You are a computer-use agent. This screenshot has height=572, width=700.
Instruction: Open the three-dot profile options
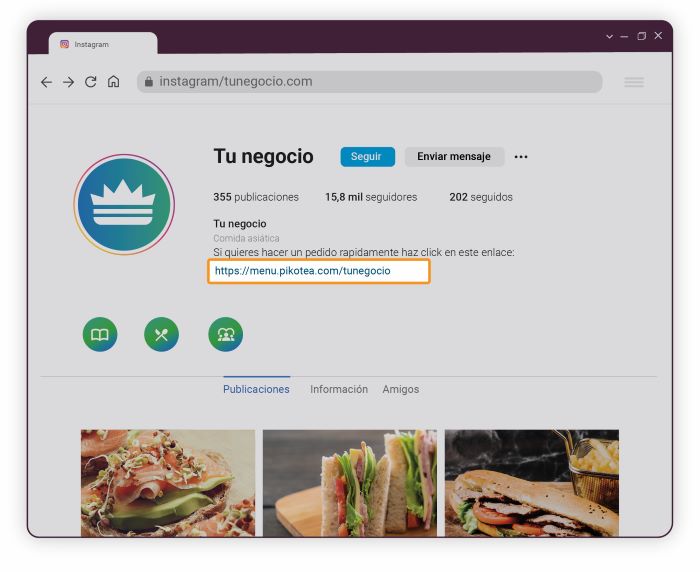point(521,157)
